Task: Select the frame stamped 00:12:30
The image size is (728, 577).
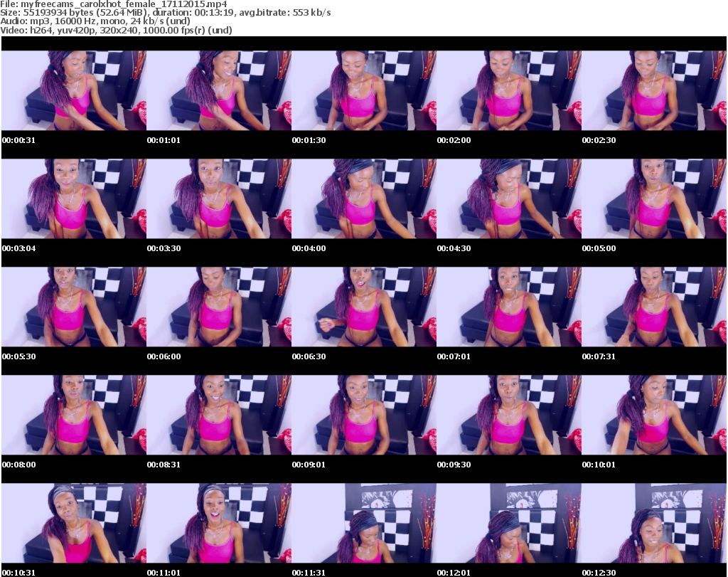Action: pyautogui.click(x=654, y=524)
